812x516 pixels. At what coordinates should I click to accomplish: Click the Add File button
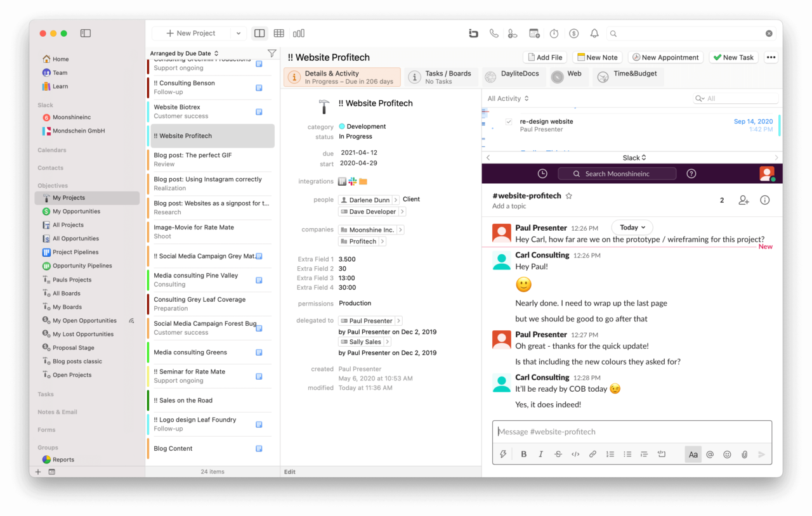click(545, 56)
